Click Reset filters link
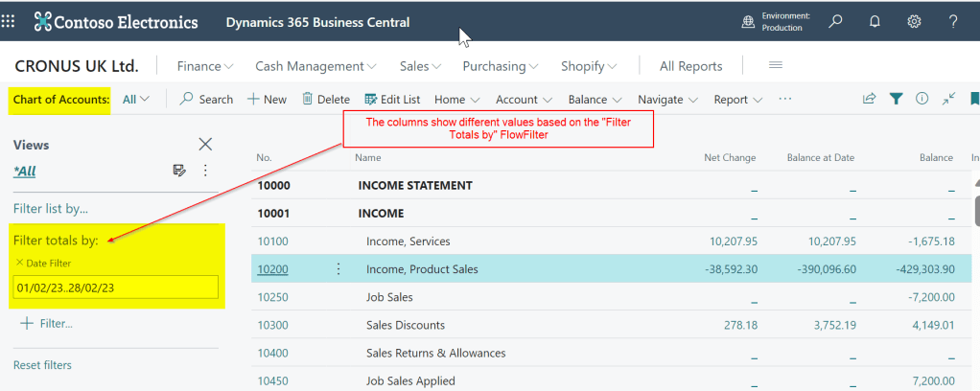 pyautogui.click(x=42, y=365)
